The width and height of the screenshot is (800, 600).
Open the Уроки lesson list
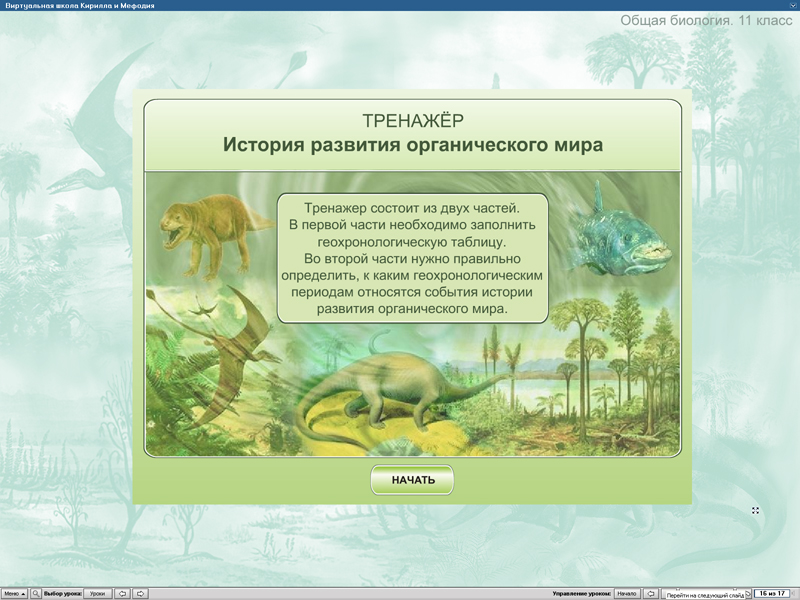[x=97, y=592]
